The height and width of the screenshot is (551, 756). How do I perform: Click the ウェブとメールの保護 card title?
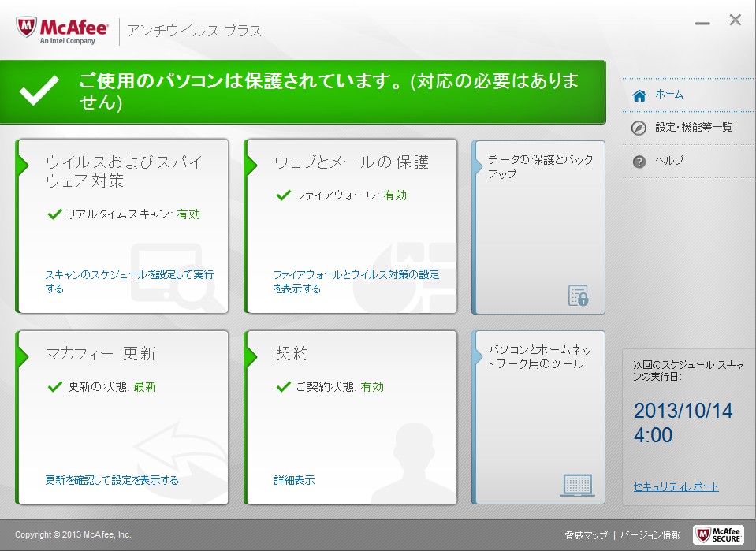[352, 162]
